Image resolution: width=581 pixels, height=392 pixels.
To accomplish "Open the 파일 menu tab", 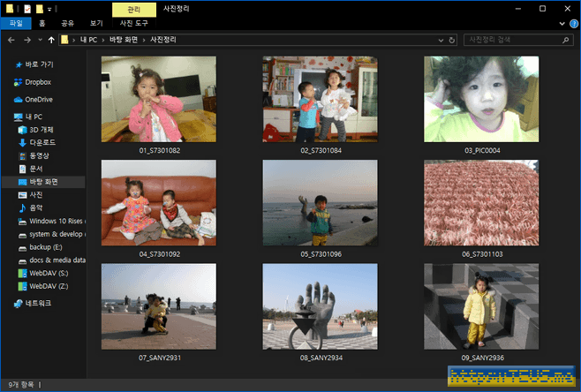I will click(15, 24).
